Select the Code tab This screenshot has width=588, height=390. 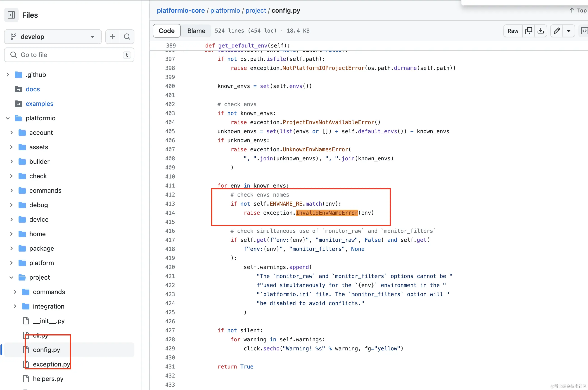(167, 31)
